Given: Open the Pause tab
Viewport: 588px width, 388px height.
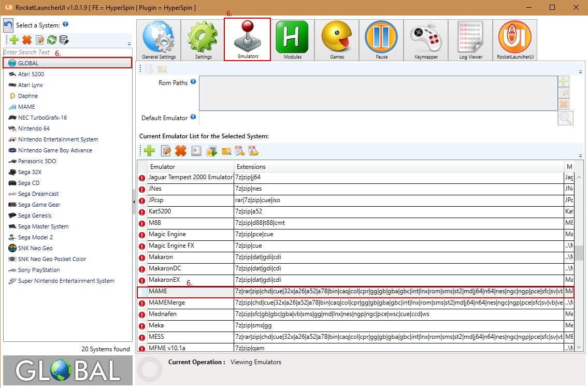Looking at the screenshot, I should click(x=381, y=40).
